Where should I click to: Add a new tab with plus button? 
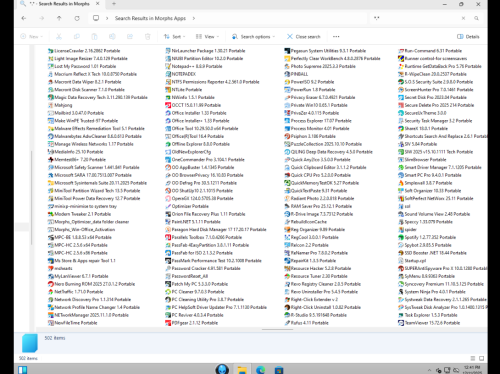click(x=114, y=4)
